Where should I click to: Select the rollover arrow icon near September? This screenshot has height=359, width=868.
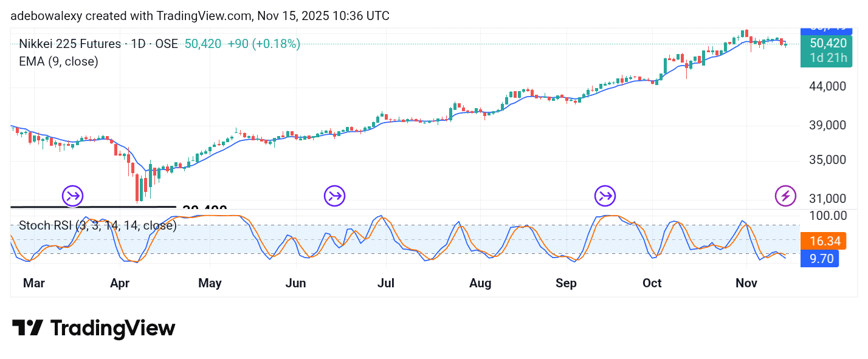(x=605, y=195)
